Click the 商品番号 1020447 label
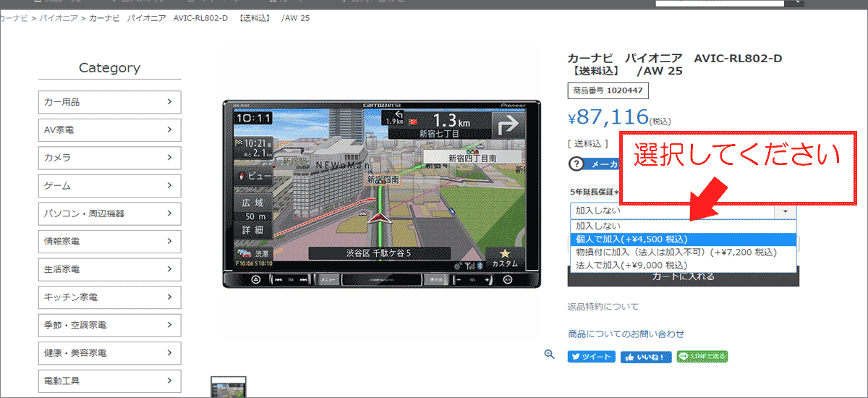868x398 pixels. click(x=609, y=90)
